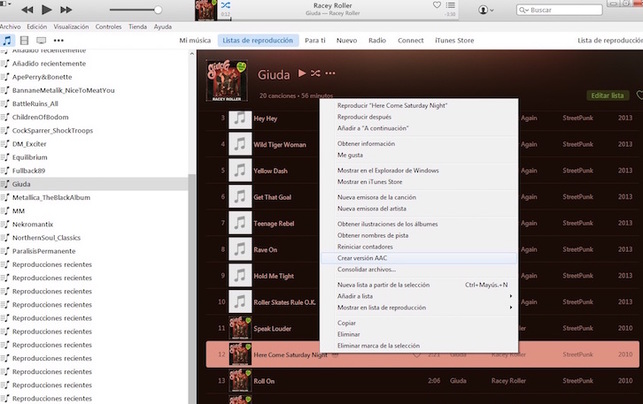Switch to Nuevo tab
The image size is (643, 404).
click(x=347, y=40)
